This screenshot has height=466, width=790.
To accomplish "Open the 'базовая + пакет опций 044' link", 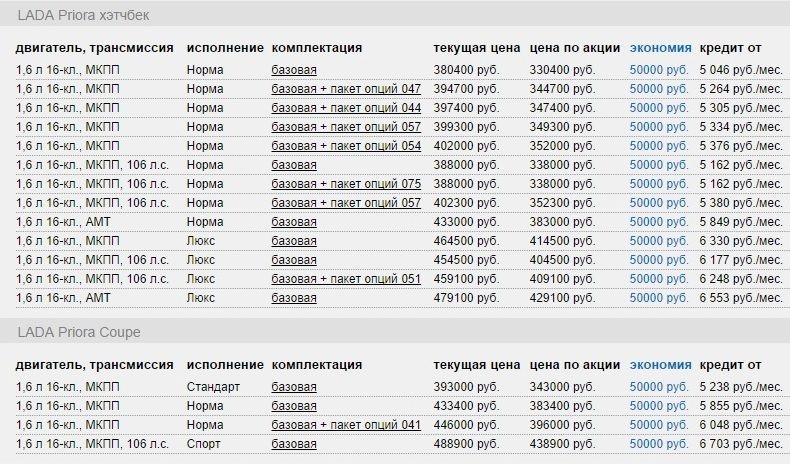I will pos(346,108).
